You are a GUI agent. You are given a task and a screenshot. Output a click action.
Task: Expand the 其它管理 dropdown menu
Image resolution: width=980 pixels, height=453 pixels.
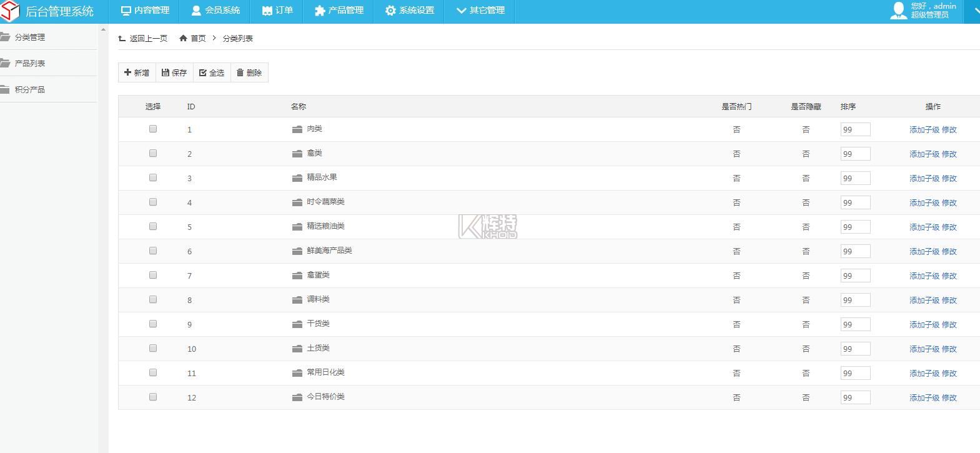click(480, 11)
